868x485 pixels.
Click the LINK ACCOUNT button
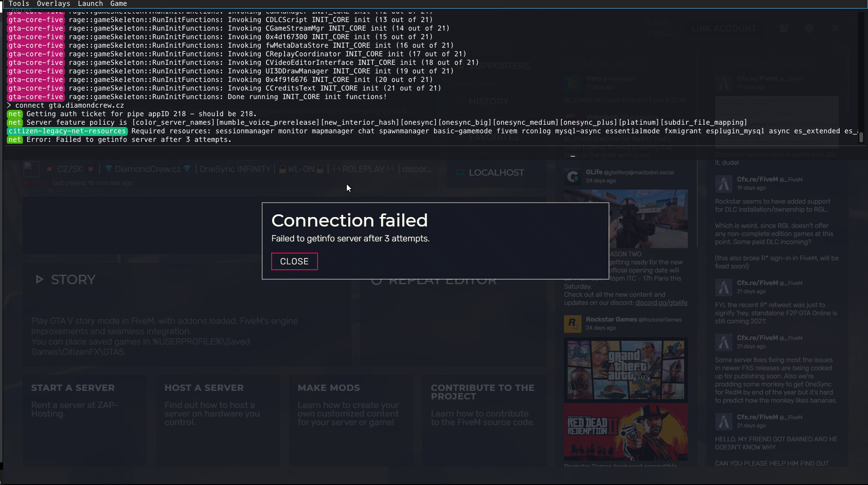pos(723,28)
